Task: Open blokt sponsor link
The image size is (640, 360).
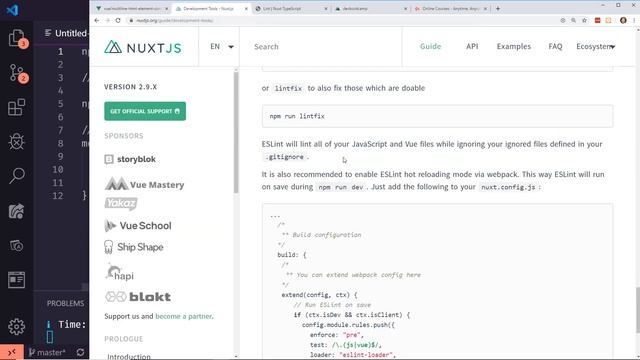Action: coord(138,297)
